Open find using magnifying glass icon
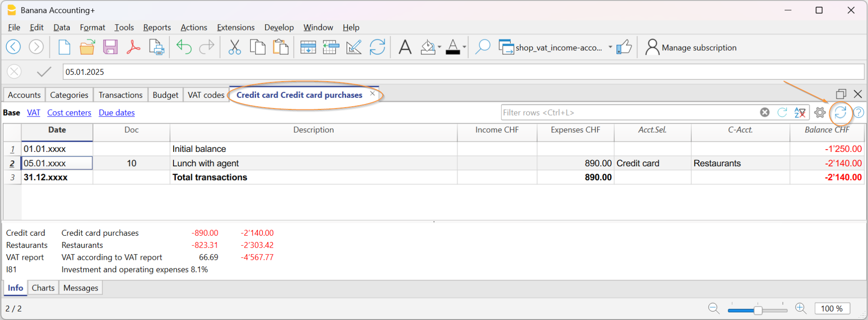The image size is (868, 320). pos(482,47)
